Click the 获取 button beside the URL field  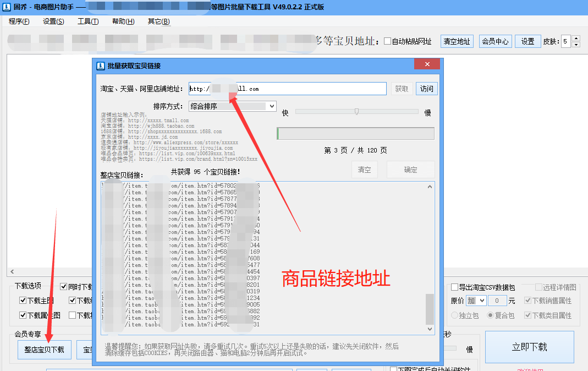pyautogui.click(x=402, y=89)
